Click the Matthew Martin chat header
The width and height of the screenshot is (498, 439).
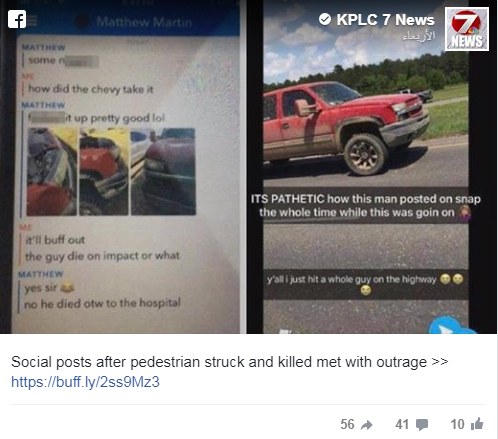(x=144, y=22)
